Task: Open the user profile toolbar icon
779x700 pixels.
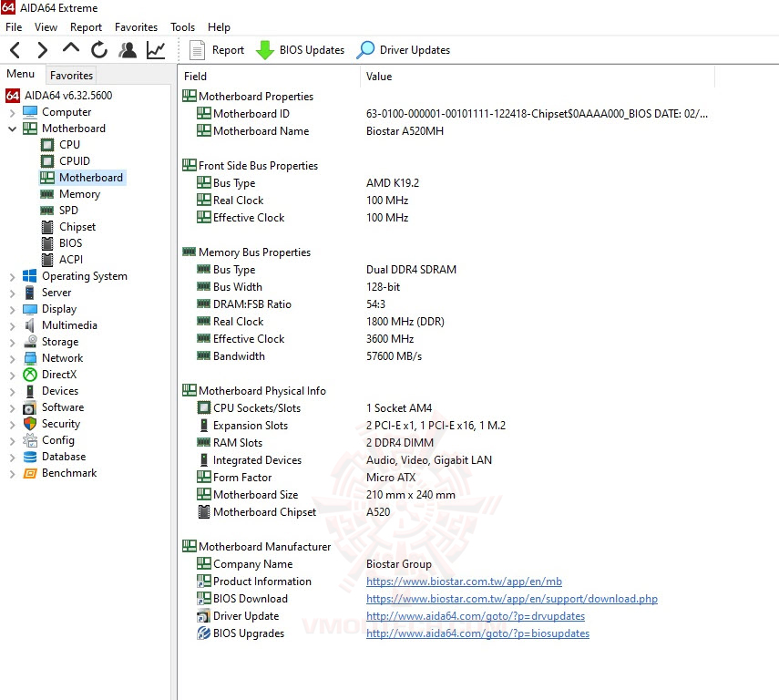Action: 128,50
